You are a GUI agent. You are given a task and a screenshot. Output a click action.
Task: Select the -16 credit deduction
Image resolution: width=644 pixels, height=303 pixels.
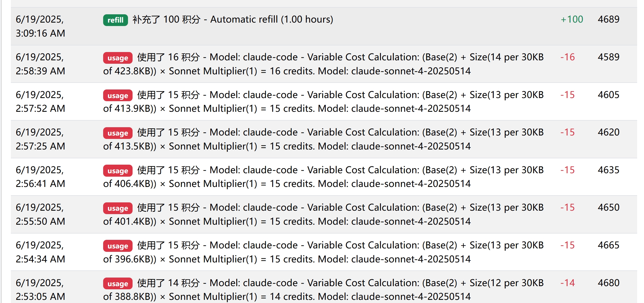click(567, 57)
